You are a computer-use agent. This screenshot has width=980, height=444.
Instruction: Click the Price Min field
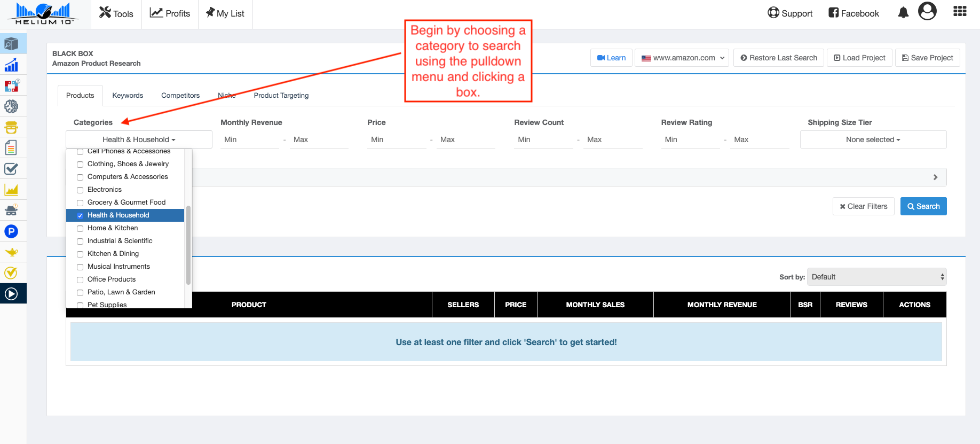[x=397, y=139]
